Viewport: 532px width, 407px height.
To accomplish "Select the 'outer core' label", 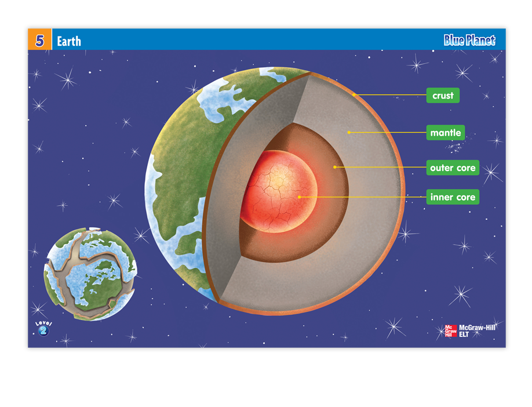I will (453, 168).
